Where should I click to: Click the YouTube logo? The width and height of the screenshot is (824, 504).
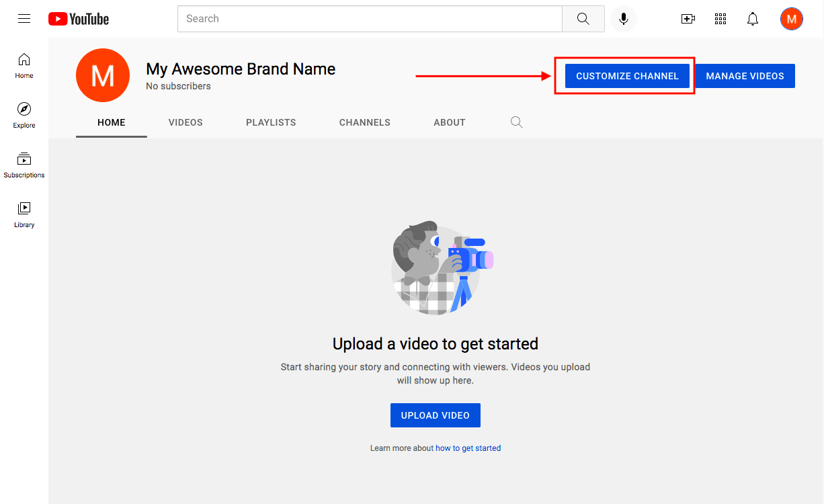79,19
